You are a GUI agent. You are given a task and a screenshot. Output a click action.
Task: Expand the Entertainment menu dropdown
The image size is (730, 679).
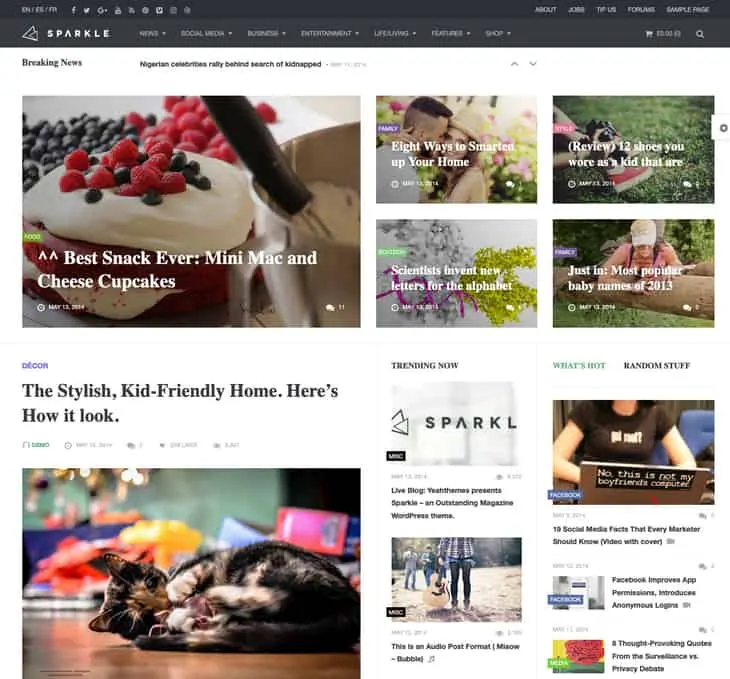[x=330, y=34]
